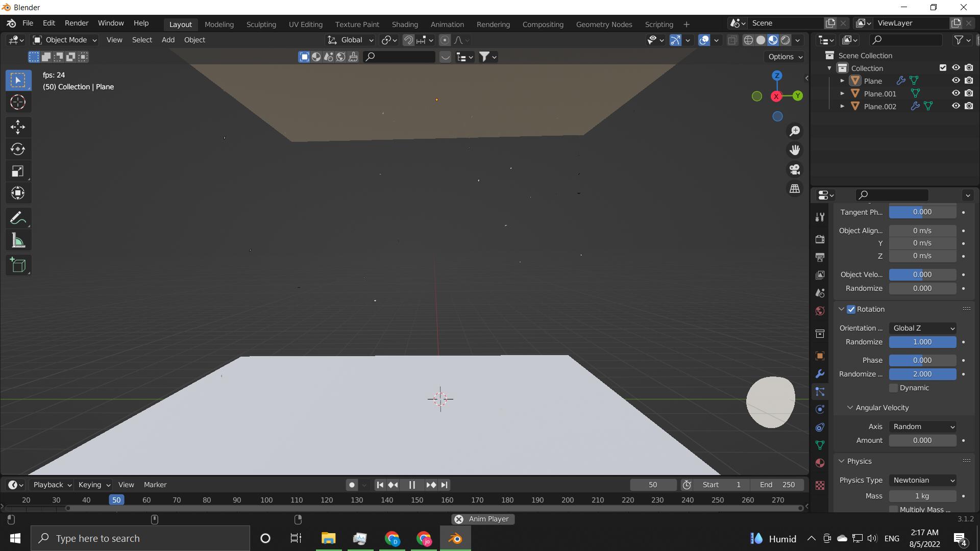Screen dimensions: 980x551
Task: Click the particle system icon in properties
Action: pyautogui.click(x=819, y=391)
